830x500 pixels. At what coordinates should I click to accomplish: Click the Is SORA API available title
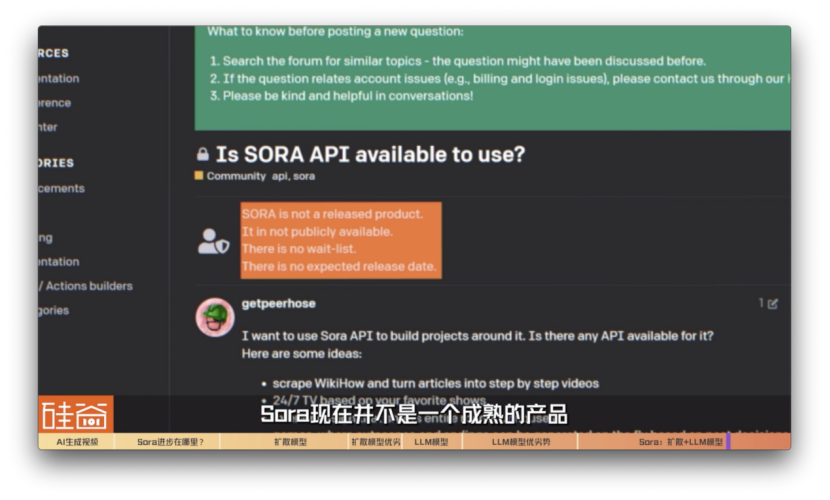(370, 154)
